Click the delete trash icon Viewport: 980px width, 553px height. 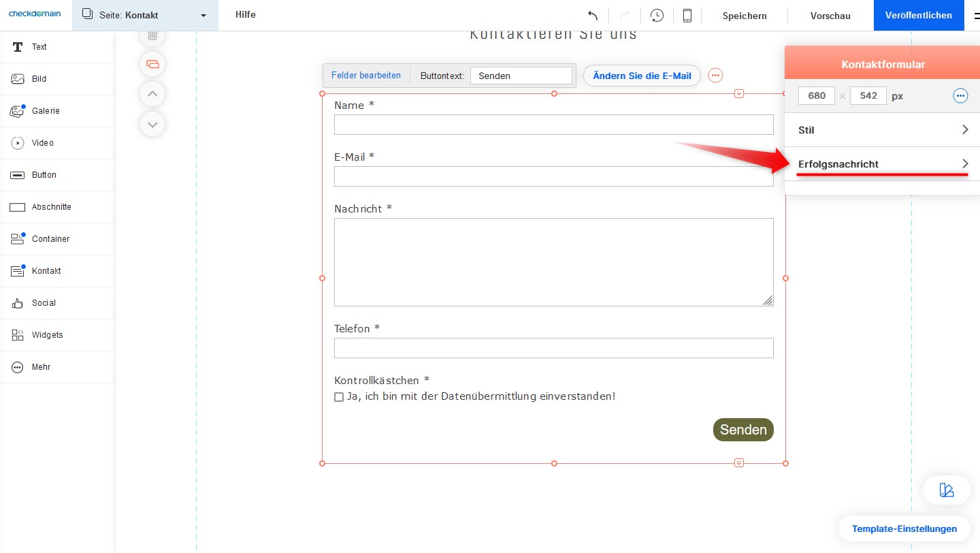152,35
